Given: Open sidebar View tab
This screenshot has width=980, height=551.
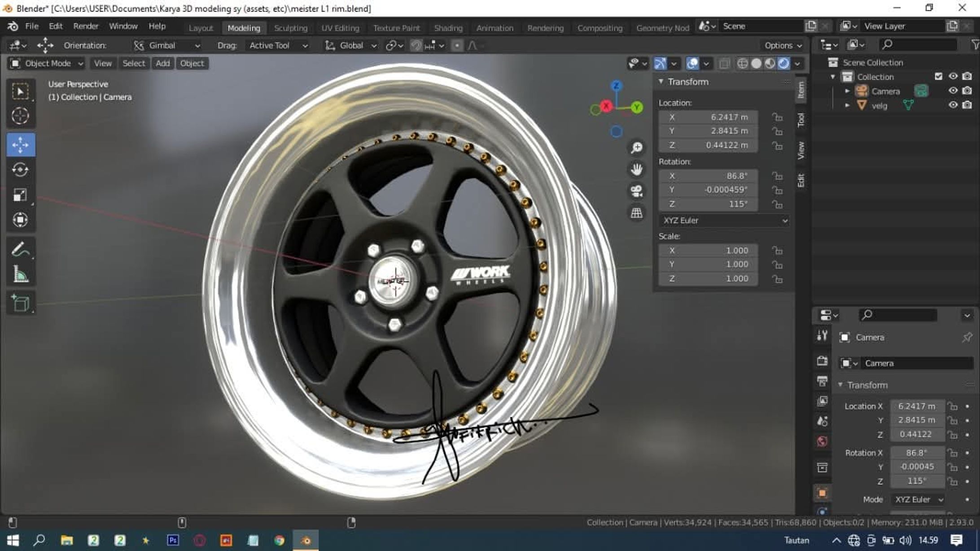Looking at the screenshot, I should point(801,150).
